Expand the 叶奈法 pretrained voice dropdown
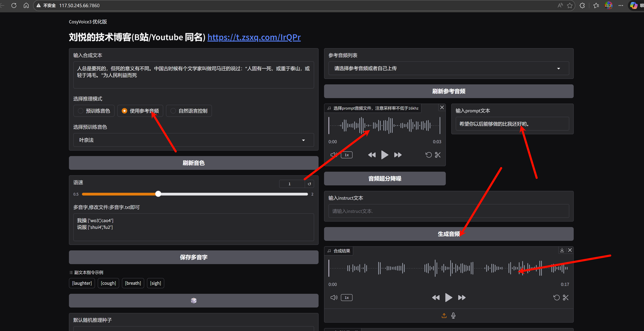Image resolution: width=644 pixels, height=331 pixels. [194, 140]
